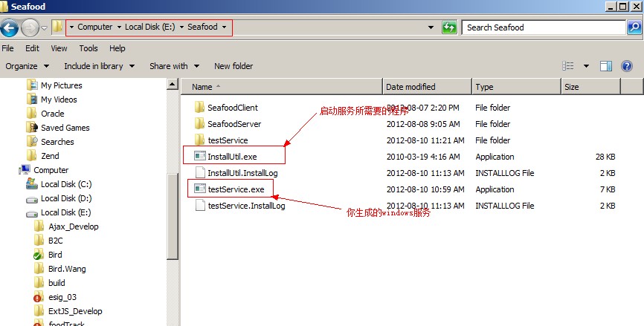Click the New folder button

click(234, 66)
